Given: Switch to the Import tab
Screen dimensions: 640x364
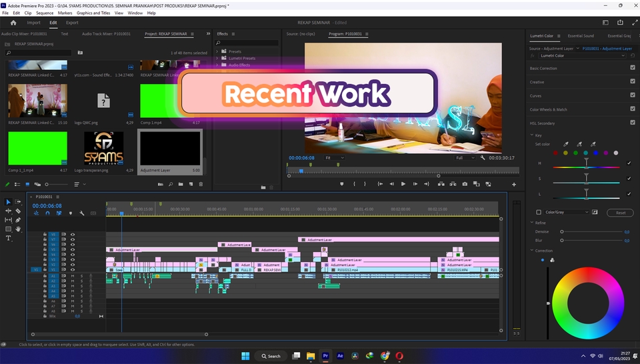Looking at the screenshot, I should tap(33, 23).
